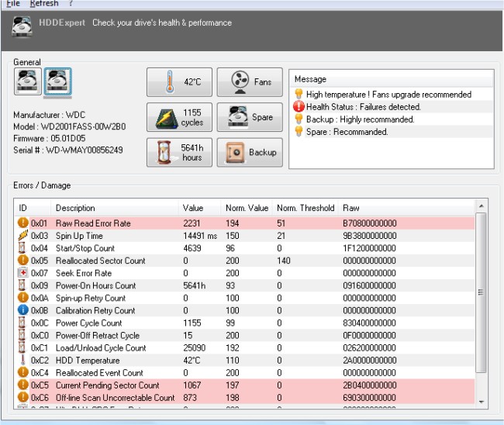This screenshot has width=504, height=425.
Task: Open the Refresh menu
Action: tap(43, 4)
